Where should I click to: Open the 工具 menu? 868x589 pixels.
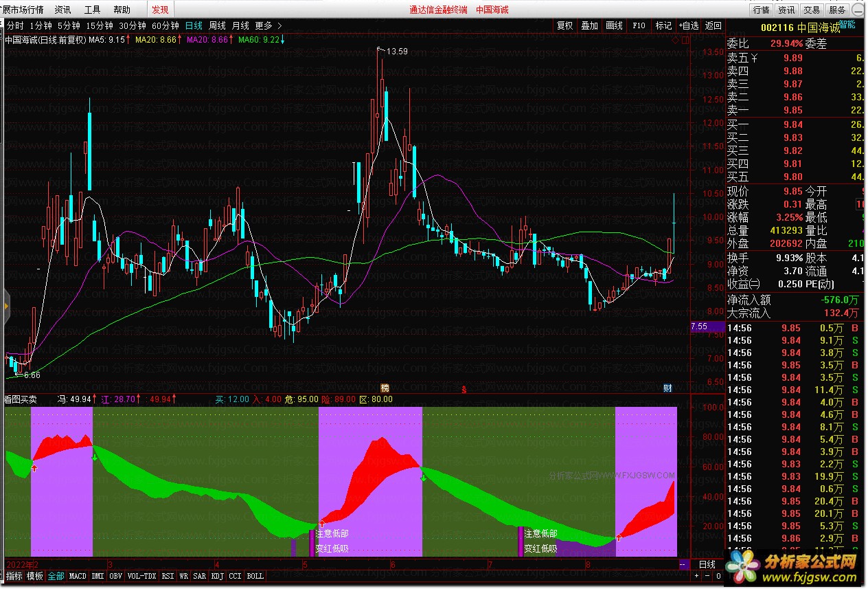coord(92,10)
